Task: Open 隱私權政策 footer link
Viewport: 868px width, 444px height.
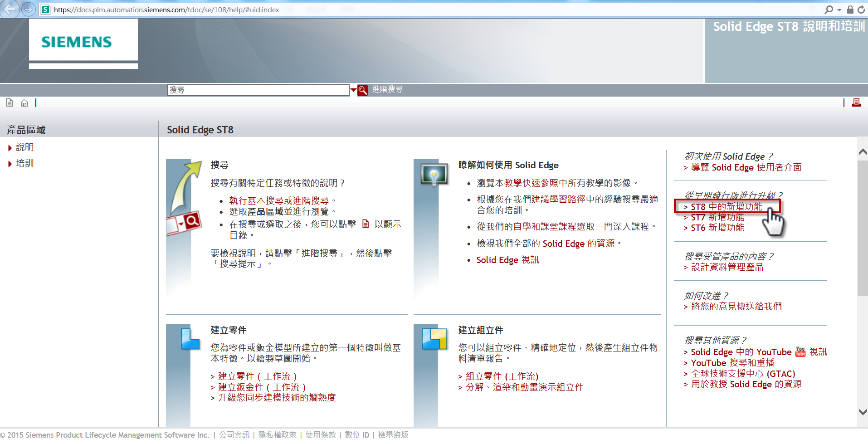Action: [x=278, y=435]
